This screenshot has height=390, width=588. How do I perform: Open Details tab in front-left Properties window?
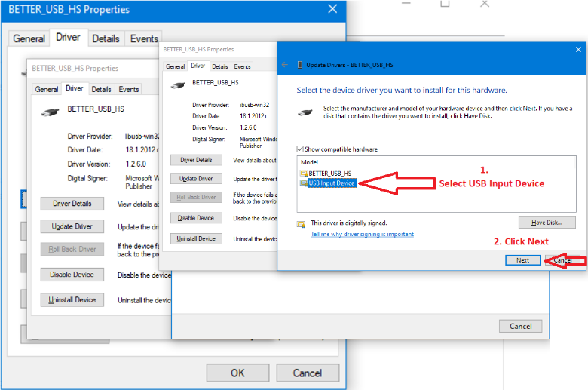click(101, 89)
